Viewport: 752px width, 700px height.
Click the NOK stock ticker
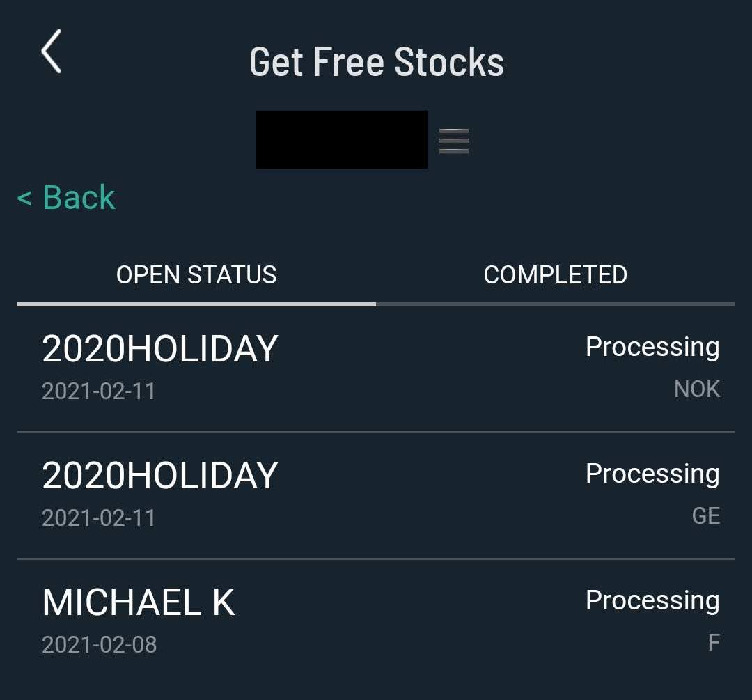(697, 389)
